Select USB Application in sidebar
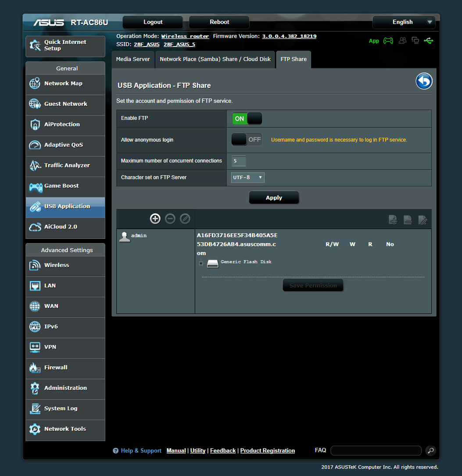 click(65, 207)
